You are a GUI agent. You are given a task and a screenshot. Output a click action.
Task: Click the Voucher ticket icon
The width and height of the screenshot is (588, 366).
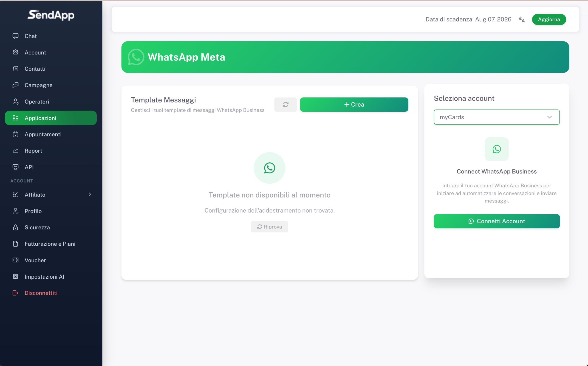[x=16, y=260]
